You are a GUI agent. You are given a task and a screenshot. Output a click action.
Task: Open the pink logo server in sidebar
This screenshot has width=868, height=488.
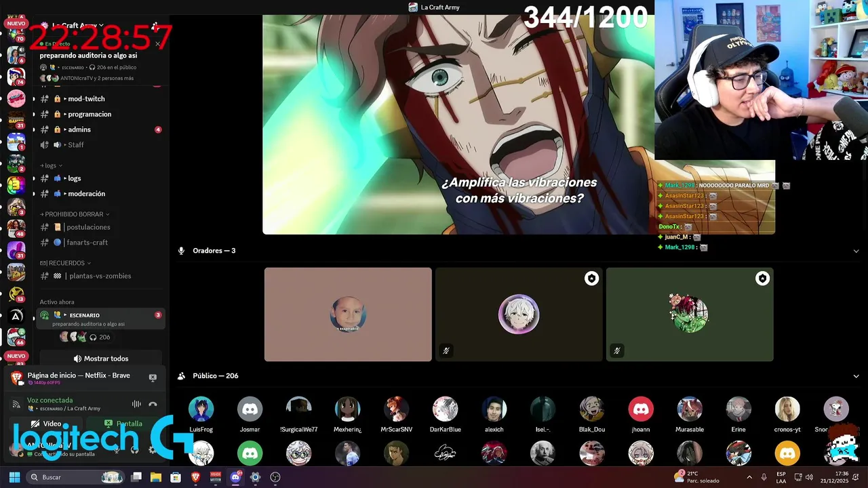16,98
